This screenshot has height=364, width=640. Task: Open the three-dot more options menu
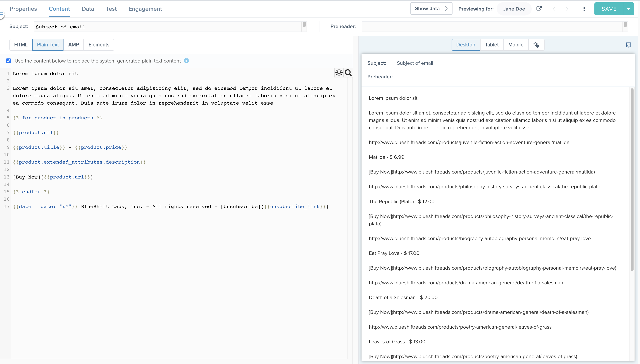(584, 8)
